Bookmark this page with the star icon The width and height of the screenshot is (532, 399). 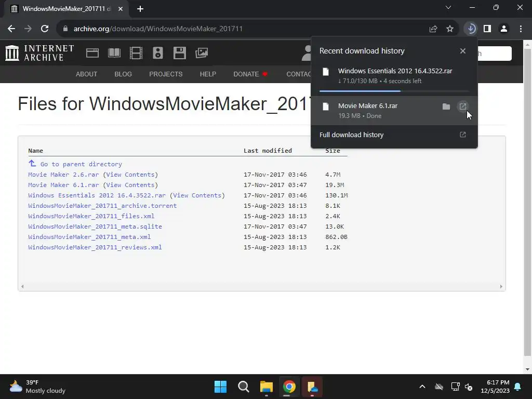coord(449,29)
